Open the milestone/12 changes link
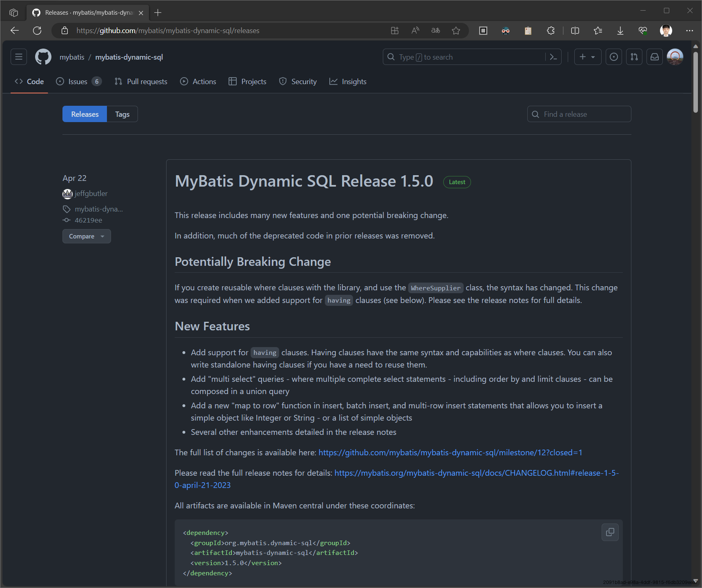 click(x=450, y=452)
